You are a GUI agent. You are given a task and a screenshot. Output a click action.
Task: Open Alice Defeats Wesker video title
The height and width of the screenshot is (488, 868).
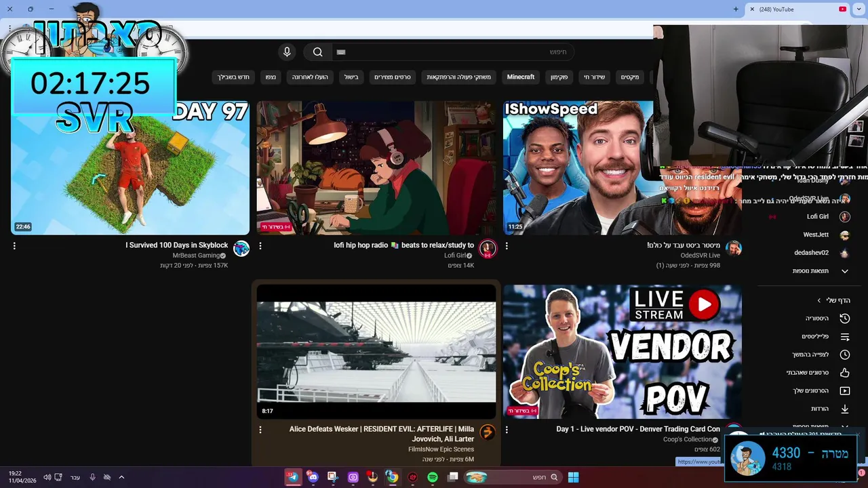(x=382, y=434)
